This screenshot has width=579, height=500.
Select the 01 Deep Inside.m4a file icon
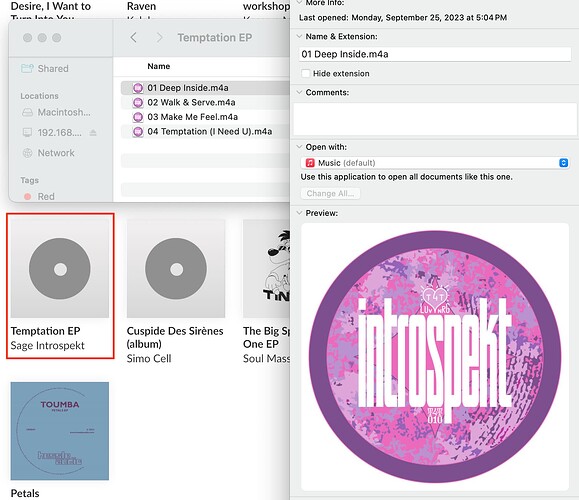point(138,88)
